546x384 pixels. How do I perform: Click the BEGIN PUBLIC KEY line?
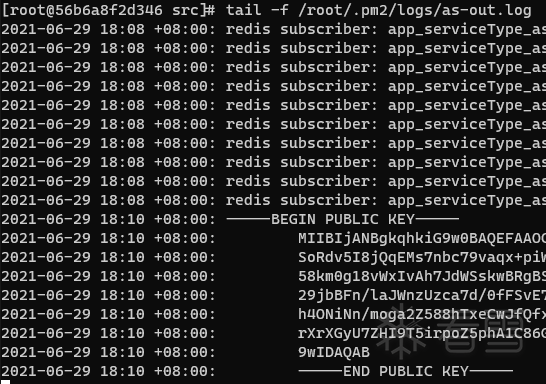(343, 219)
